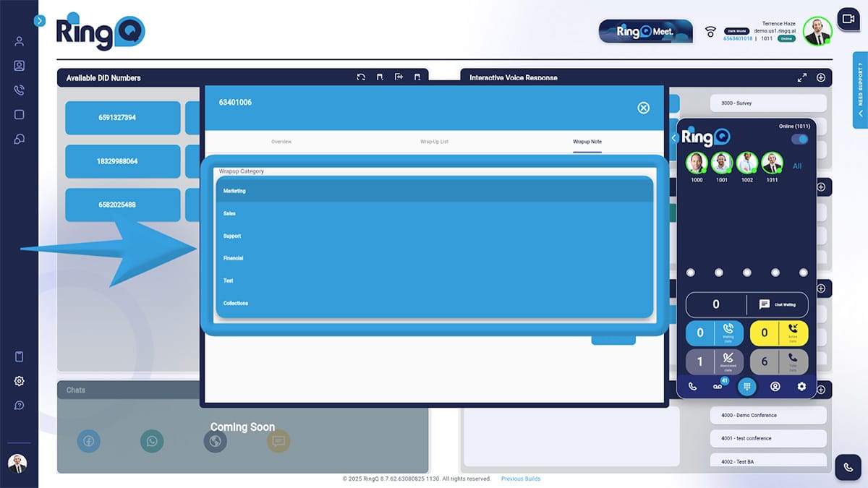The image size is (868, 488).
Task: Open the settings gear in left sidebar
Action: click(20, 381)
